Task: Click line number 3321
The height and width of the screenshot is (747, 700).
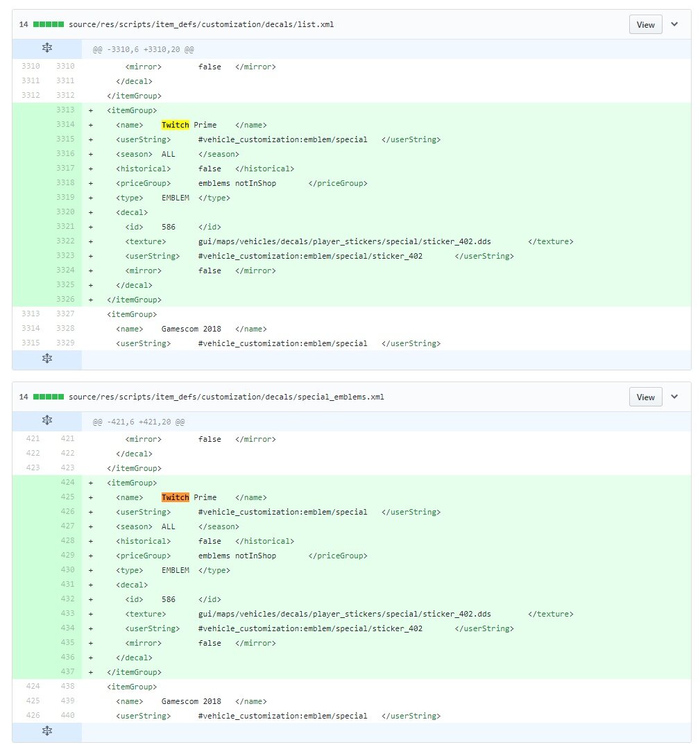Action: tap(65, 226)
